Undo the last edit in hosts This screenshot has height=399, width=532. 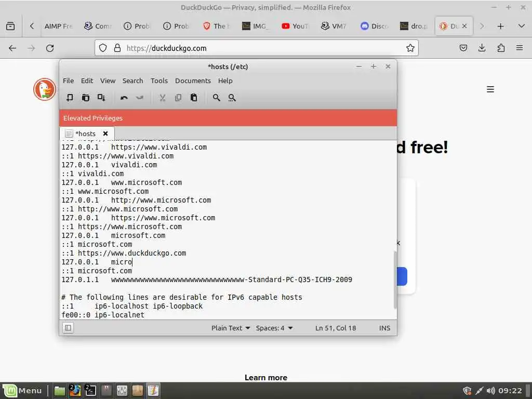(124, 98)
